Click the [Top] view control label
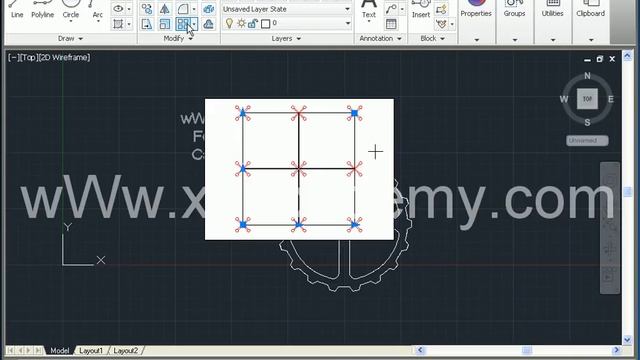 pos(28,58)
